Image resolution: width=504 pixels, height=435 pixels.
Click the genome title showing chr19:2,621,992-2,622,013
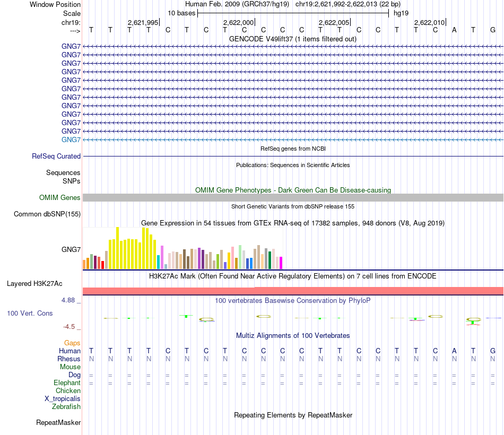tap(293, 4)
